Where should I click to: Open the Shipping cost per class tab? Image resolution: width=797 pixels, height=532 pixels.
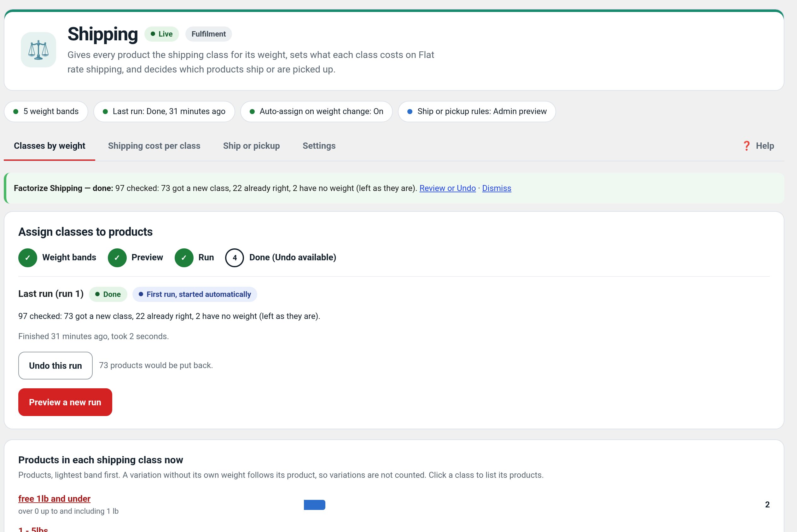pos(154,146)
